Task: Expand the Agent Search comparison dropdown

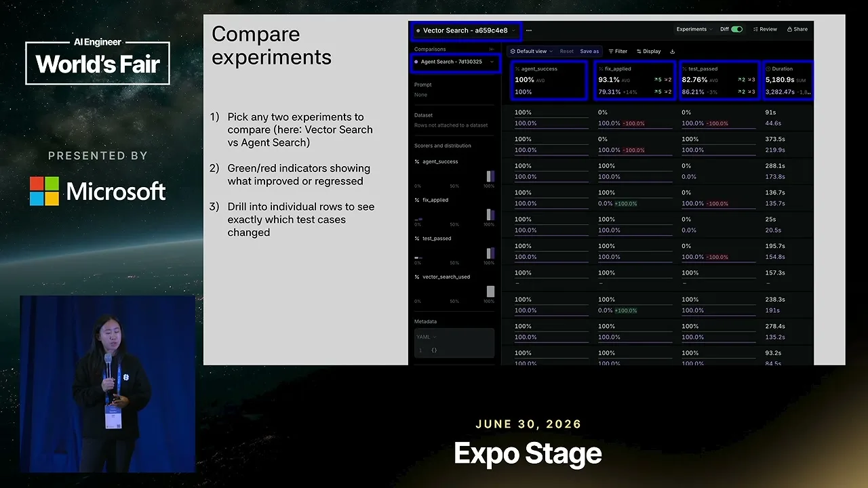Action: [456, 62]
